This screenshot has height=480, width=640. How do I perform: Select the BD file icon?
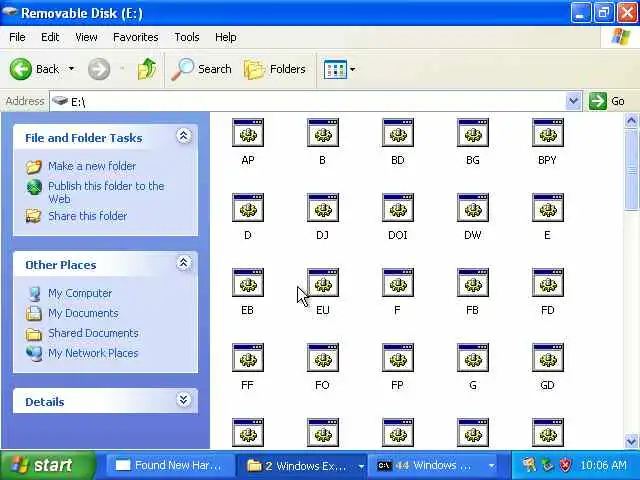(398, 133)
